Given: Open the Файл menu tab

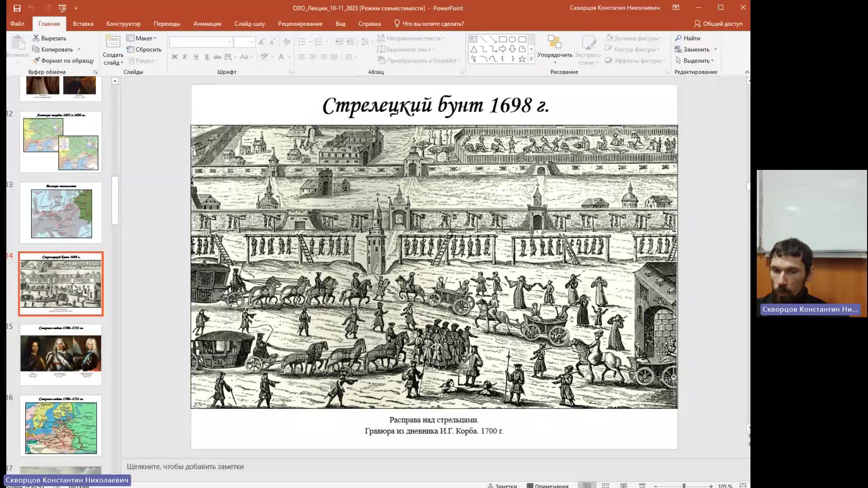Looking at the screenshot, I should [17, 23].
